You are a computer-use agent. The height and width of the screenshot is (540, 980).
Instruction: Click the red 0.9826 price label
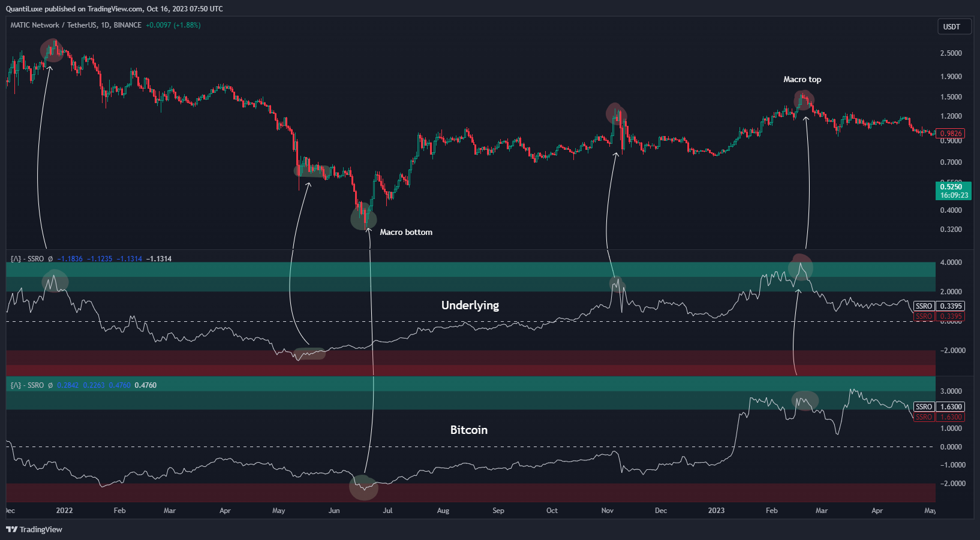click(951, 134)
